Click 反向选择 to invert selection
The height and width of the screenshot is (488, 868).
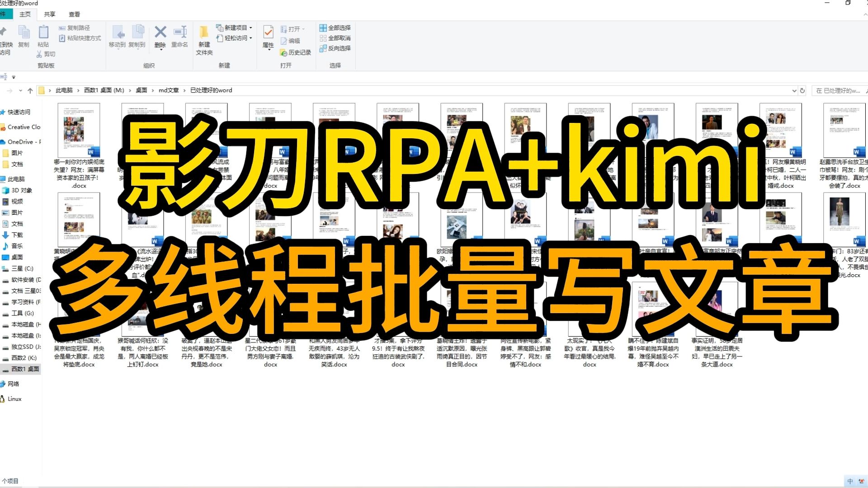click(336, 49)
